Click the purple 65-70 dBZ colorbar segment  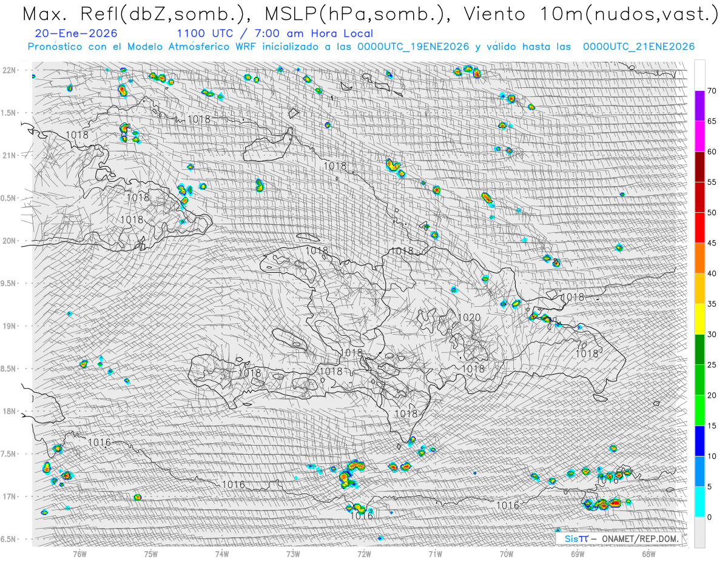[x=699, y=106]
